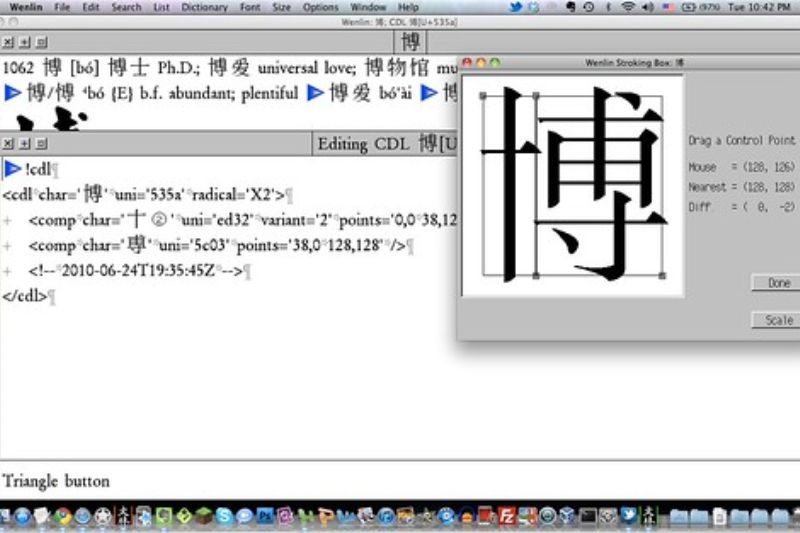Open the Search menu

(126, 7)
